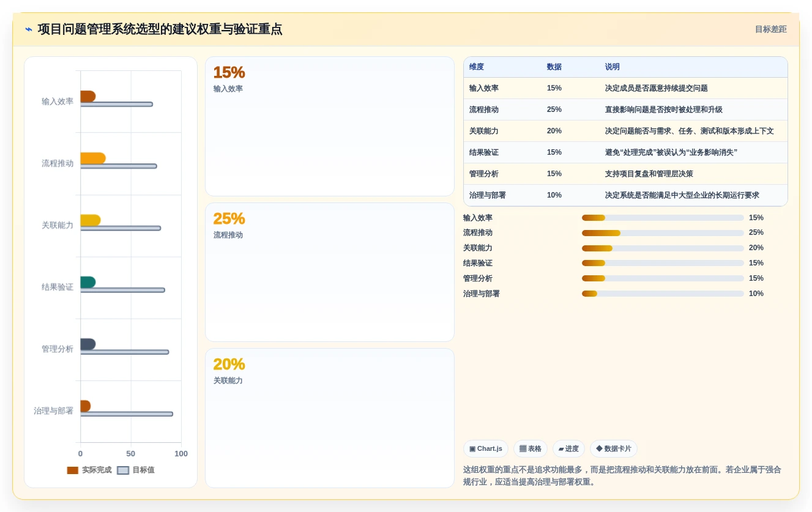Click the 关联能力 progress bar
Viewport: 812px width, 512px height.
click(x=663, y=248)
